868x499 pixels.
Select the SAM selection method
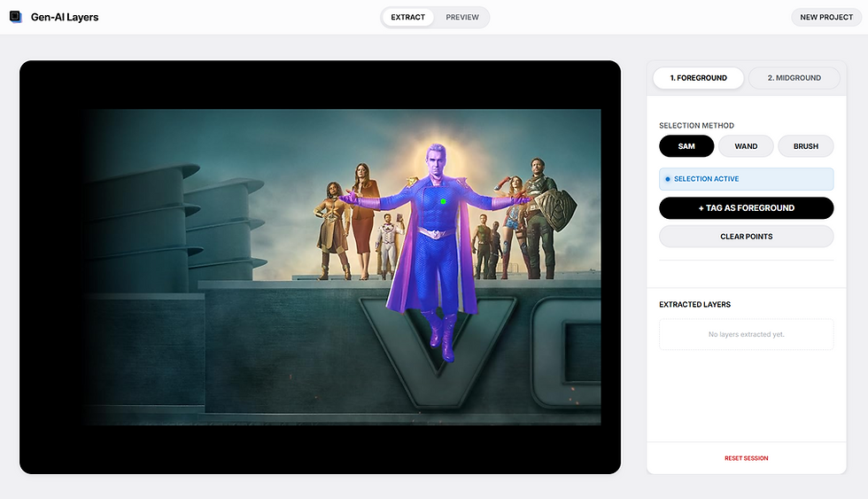(686, 146)
